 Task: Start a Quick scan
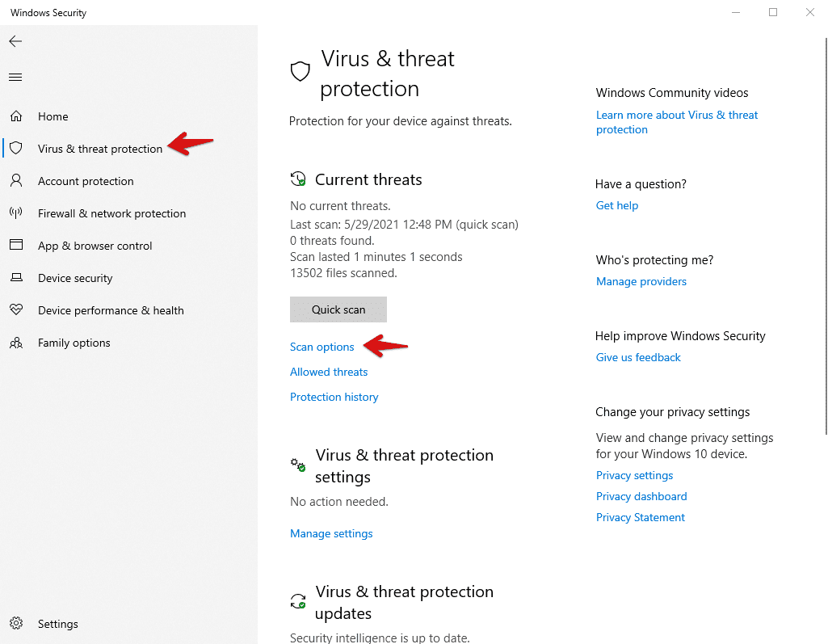(x=338, y=309)
